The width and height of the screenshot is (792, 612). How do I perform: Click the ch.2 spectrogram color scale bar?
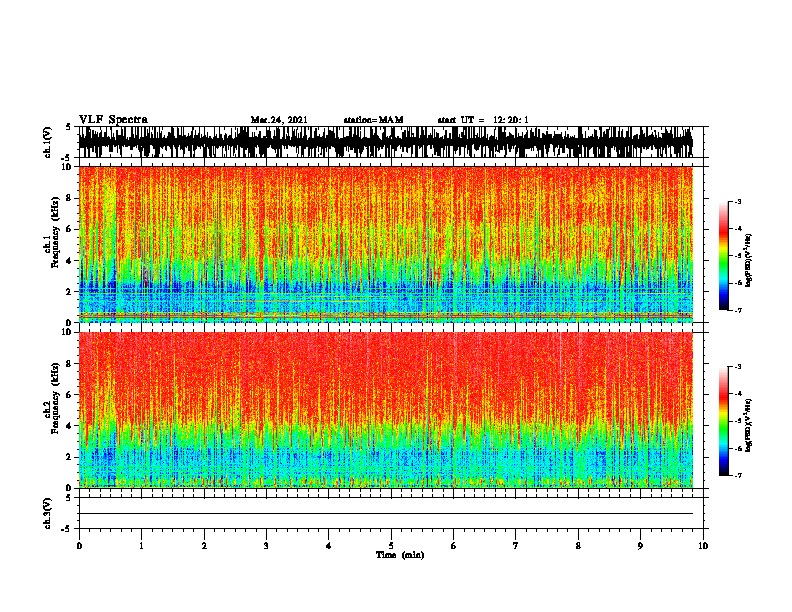724,421
